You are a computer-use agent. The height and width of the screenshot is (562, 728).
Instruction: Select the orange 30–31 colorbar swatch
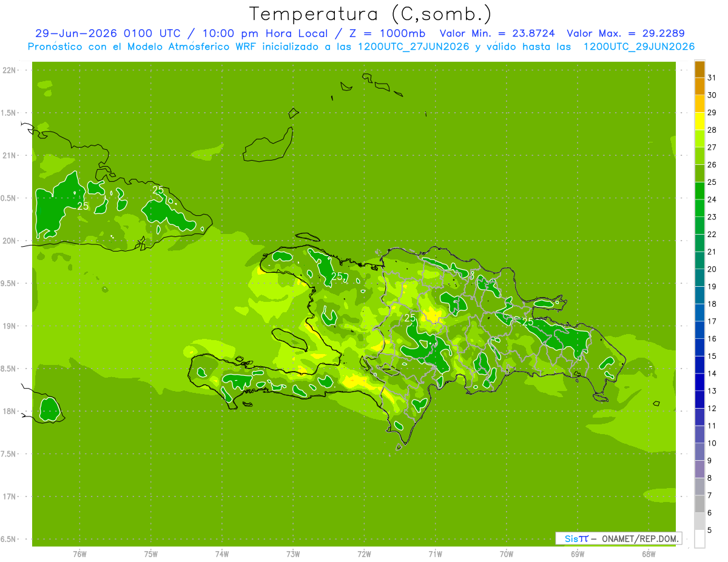click(699, 87)
